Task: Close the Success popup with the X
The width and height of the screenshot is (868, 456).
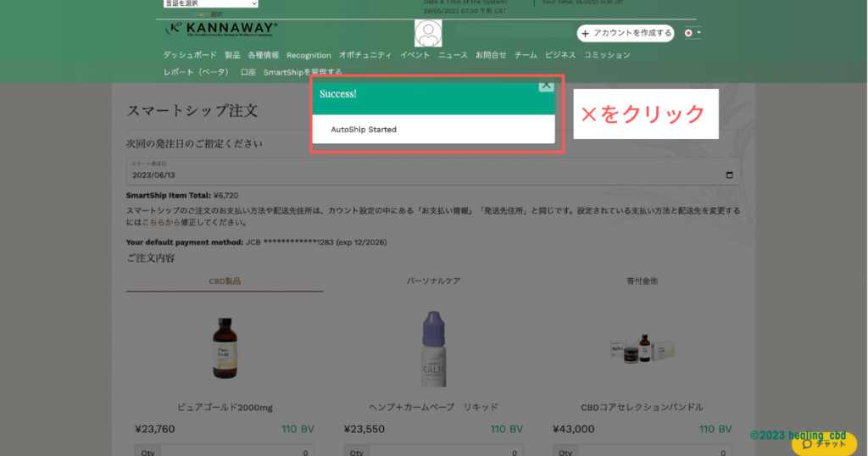Action: coord(546,85)
